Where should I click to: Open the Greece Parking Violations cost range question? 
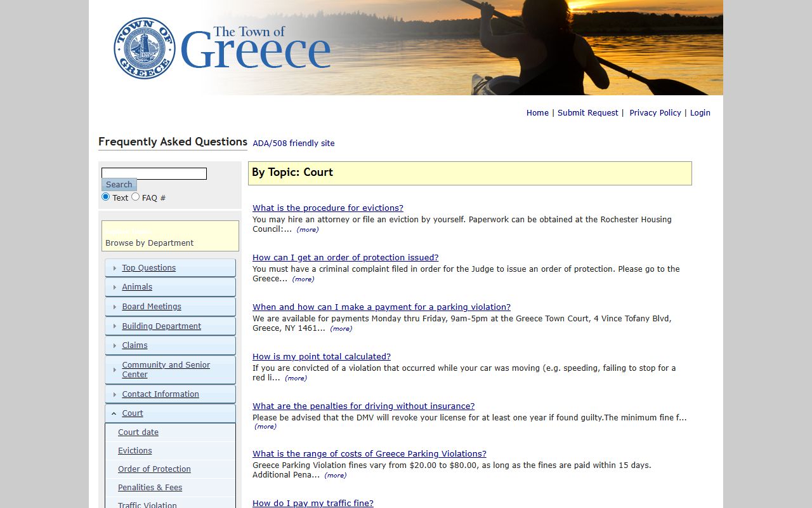coord(369,454)
